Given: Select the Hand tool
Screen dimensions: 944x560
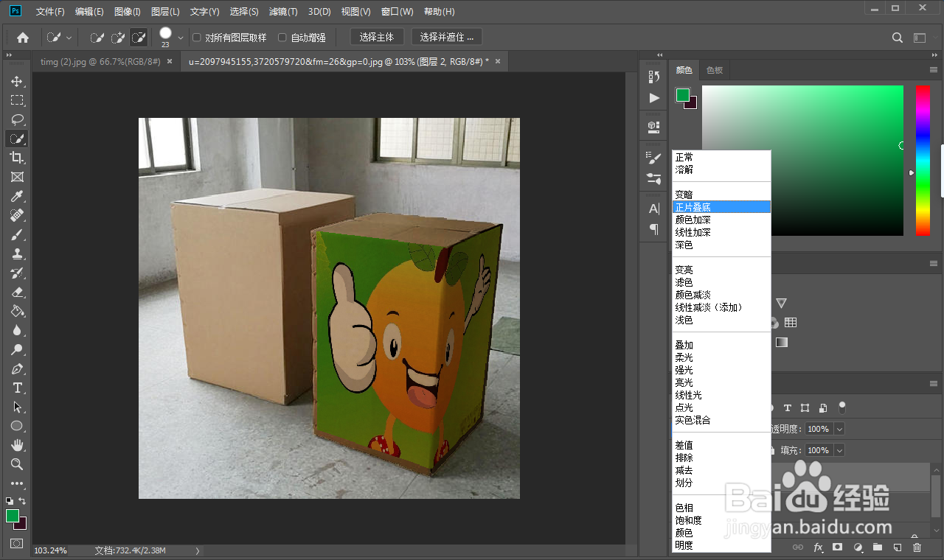Looking at the screenshot, I should pos(17,445).
